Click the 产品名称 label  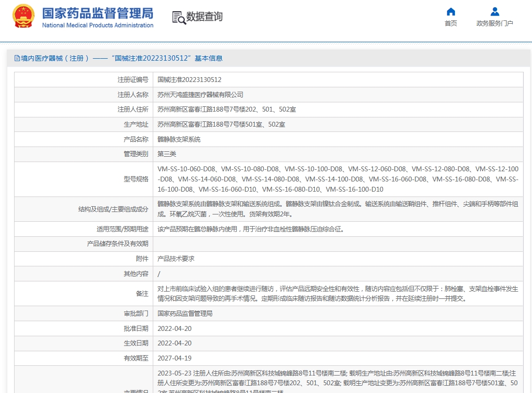(x=136, y=139)
